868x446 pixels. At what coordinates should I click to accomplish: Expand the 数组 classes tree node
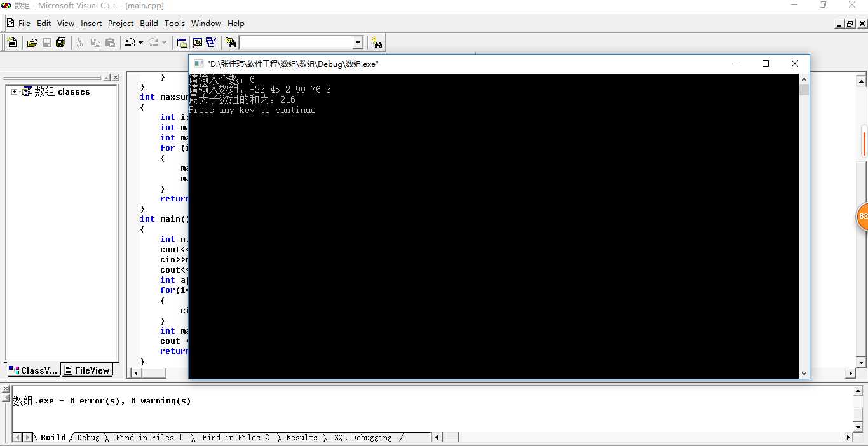(14, 91)
